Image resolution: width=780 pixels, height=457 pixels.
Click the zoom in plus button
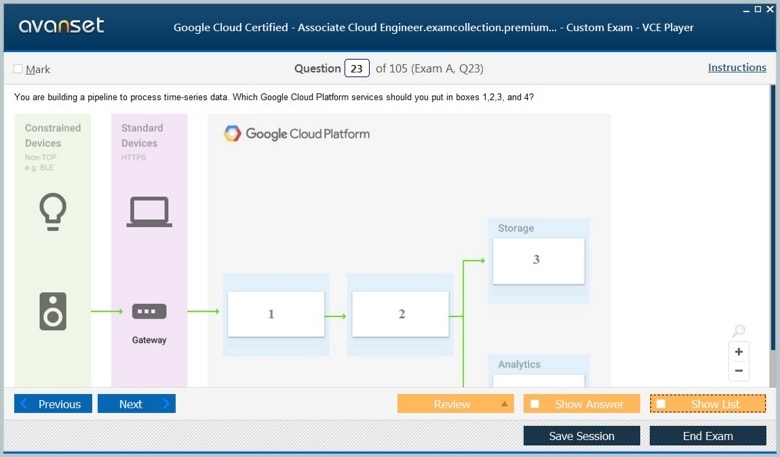(739, 352)
